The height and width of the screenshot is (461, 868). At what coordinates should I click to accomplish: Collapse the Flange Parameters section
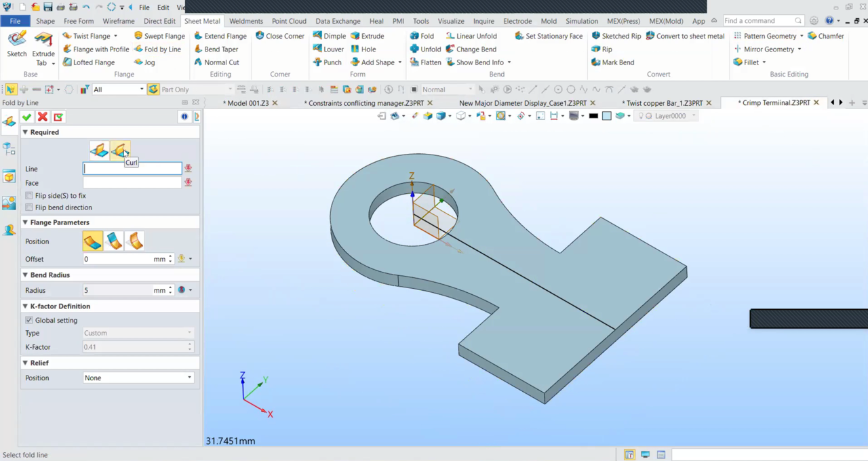point(26,222)
